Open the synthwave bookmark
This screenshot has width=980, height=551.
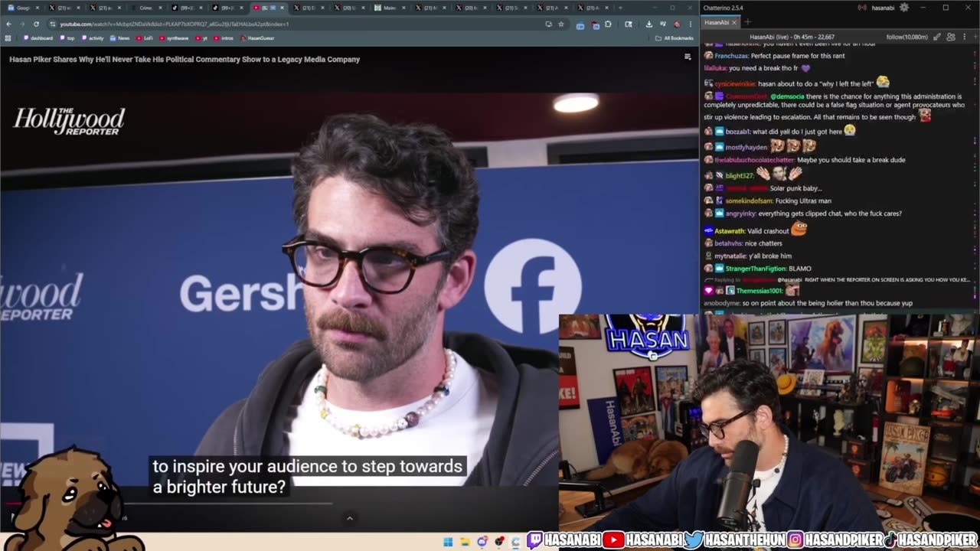point(174,37)
